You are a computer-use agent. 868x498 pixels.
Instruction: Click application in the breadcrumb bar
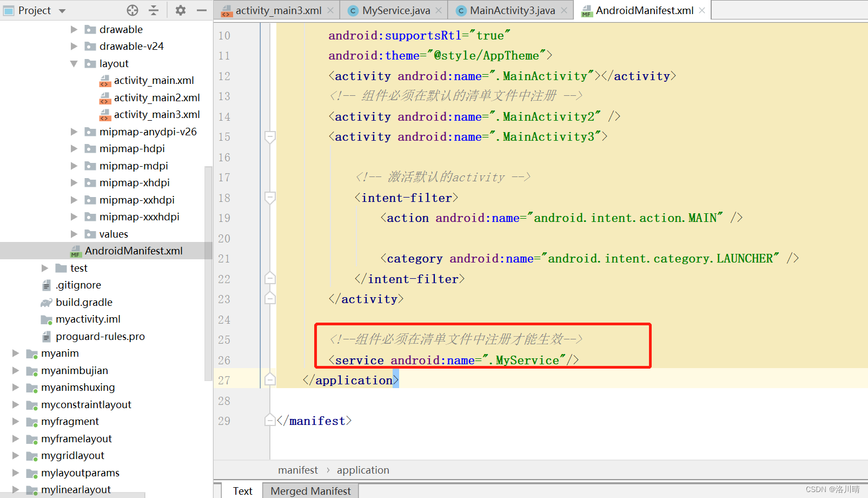[363, 470]
